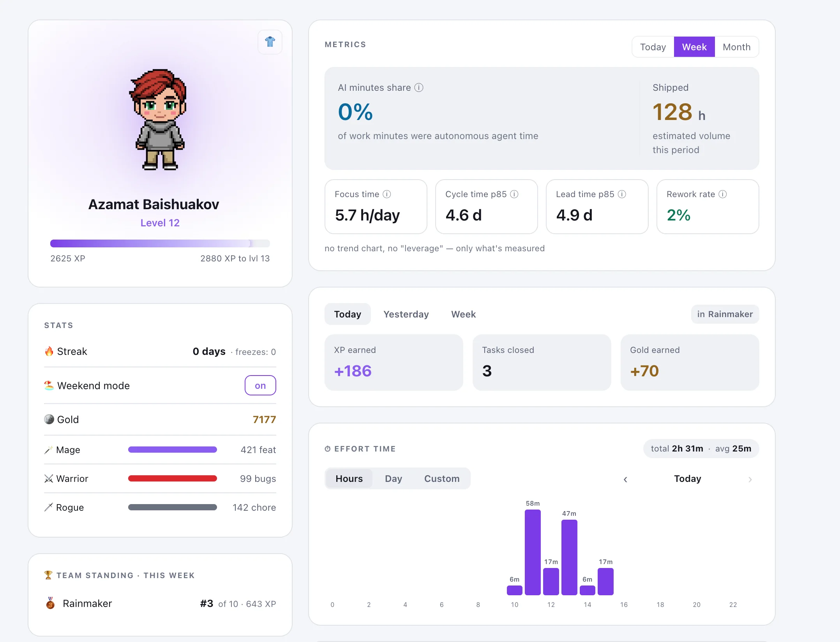Image resolution: width=840 pixels, height=642 pixels.
Task: Switch metrics range to Month
Action: [736, 47]
